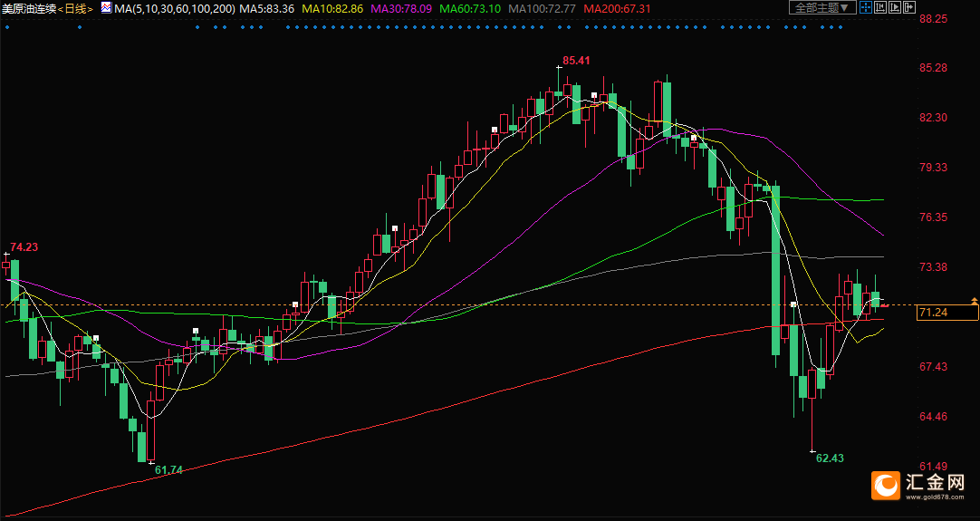Click the red MA200:67.31 value
The height and width of the screenshot is (521, 980).
[x=617, y=9]
